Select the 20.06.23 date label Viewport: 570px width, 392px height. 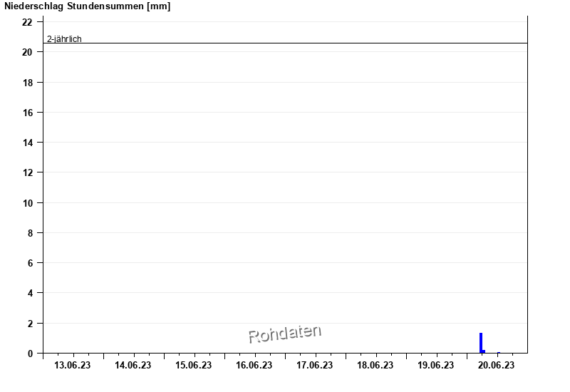(x=497, y=366)
